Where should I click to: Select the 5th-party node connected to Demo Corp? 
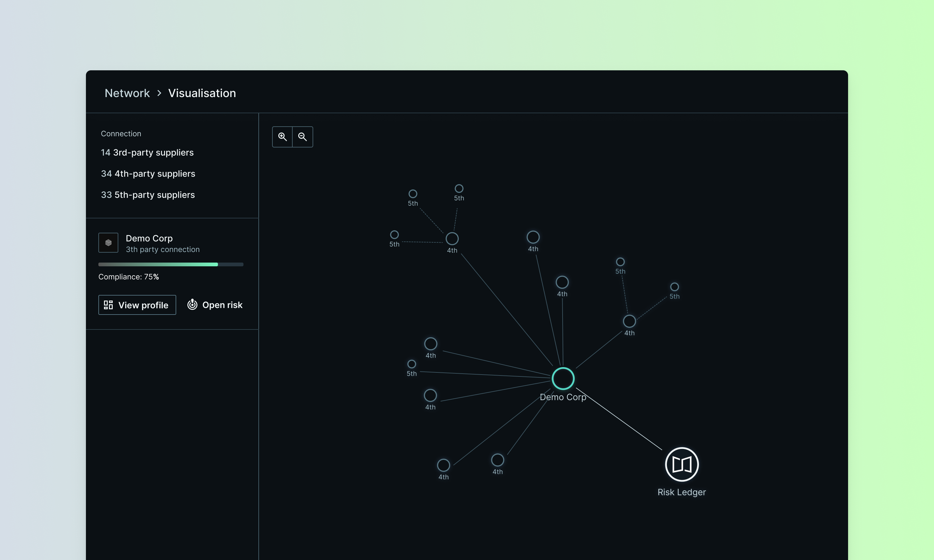(x=412, y=364)
